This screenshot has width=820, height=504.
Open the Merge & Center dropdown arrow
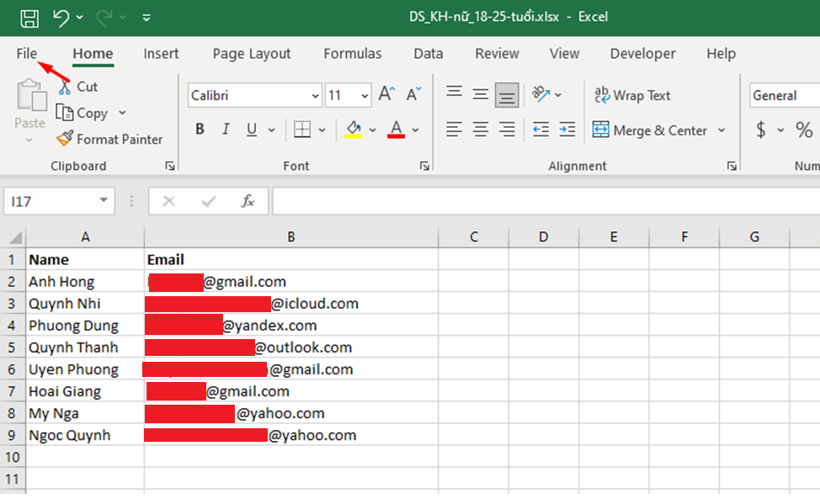click(721, 130)
